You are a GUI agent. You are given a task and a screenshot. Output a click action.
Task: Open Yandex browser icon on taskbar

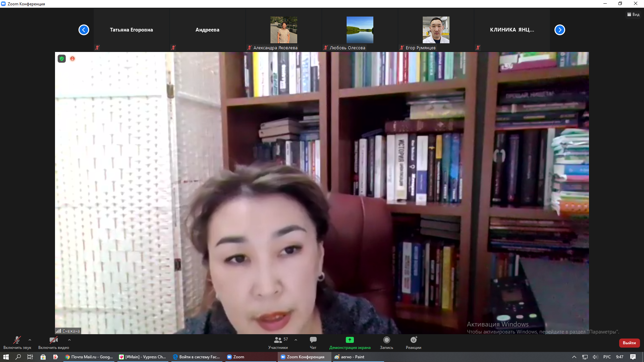click(x=56, y=357)
